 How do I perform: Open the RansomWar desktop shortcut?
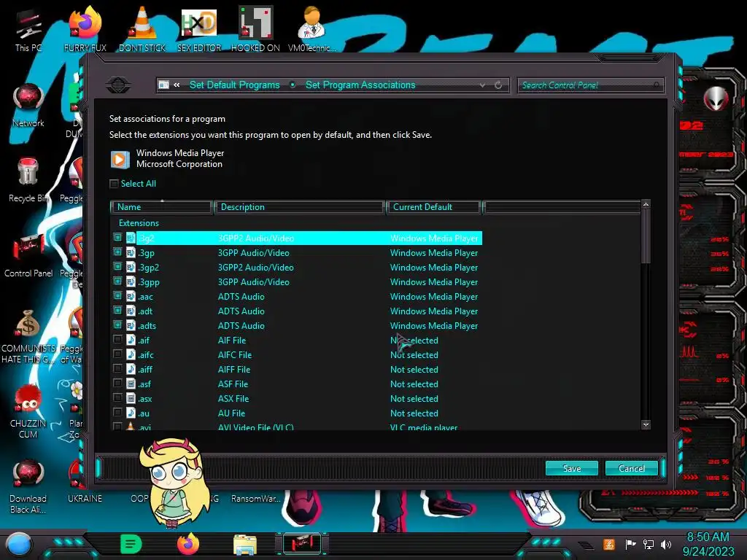click(256, 498)
